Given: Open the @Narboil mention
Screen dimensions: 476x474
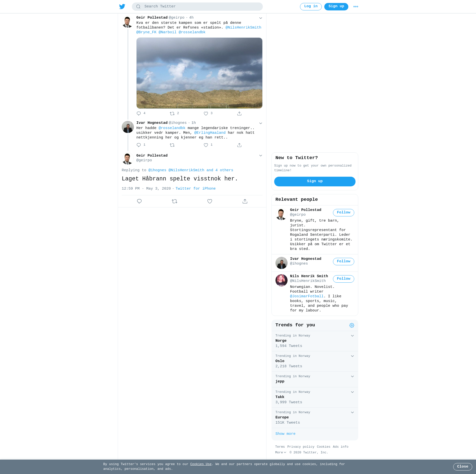Looking at the screenshot, I should (167, 32).
